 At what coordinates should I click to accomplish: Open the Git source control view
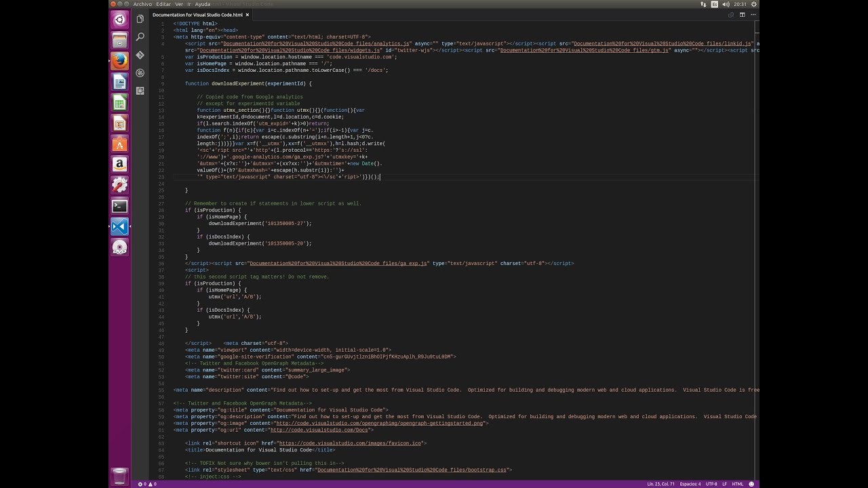(x=140, y=55)
